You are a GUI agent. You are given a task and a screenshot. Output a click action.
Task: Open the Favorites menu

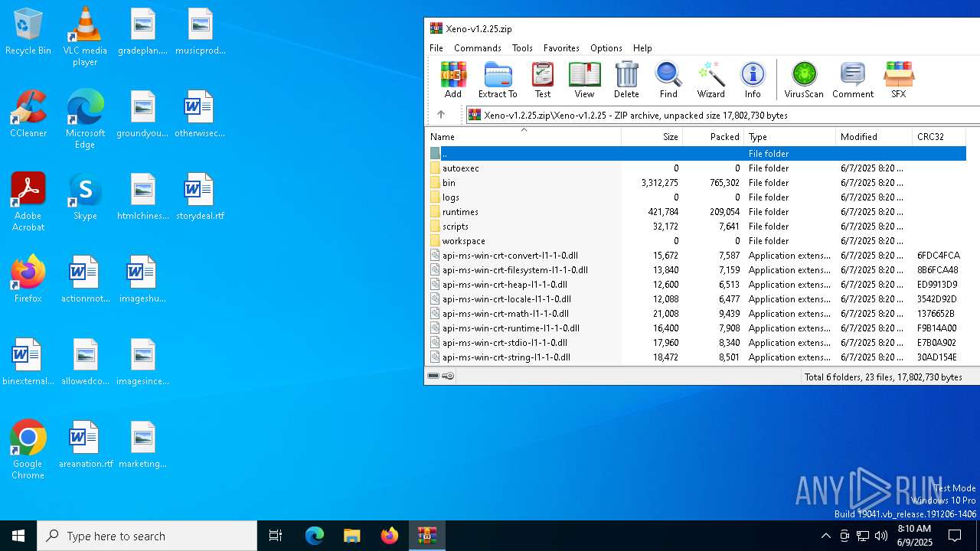tap(561, 47)
